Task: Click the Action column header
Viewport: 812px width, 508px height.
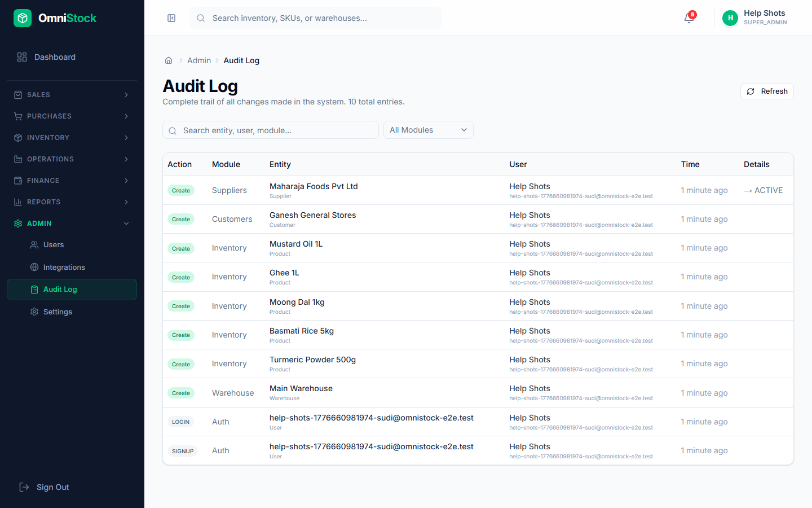Action: pos(179,164)
